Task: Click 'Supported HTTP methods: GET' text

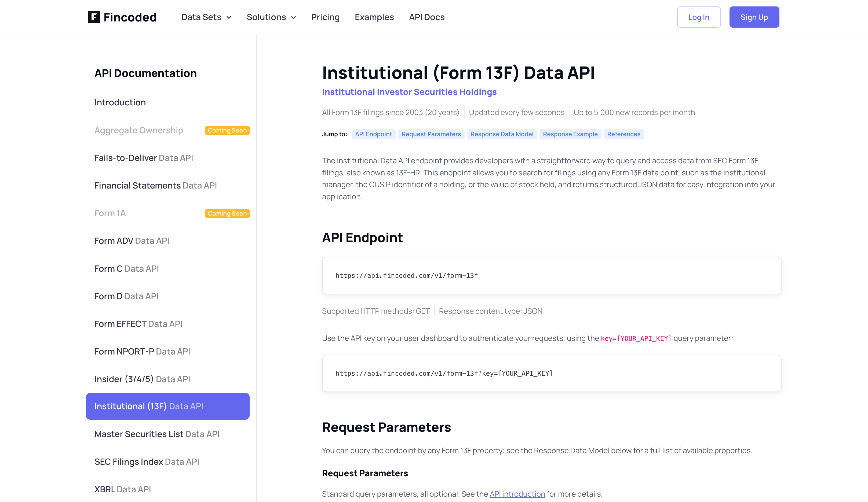Action: (376, 311)
